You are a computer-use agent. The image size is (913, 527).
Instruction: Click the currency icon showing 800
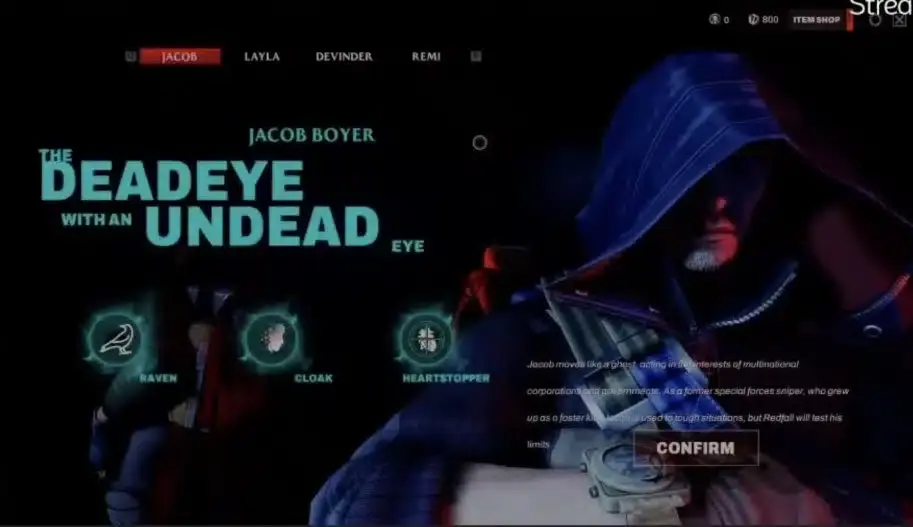point(753,19)
